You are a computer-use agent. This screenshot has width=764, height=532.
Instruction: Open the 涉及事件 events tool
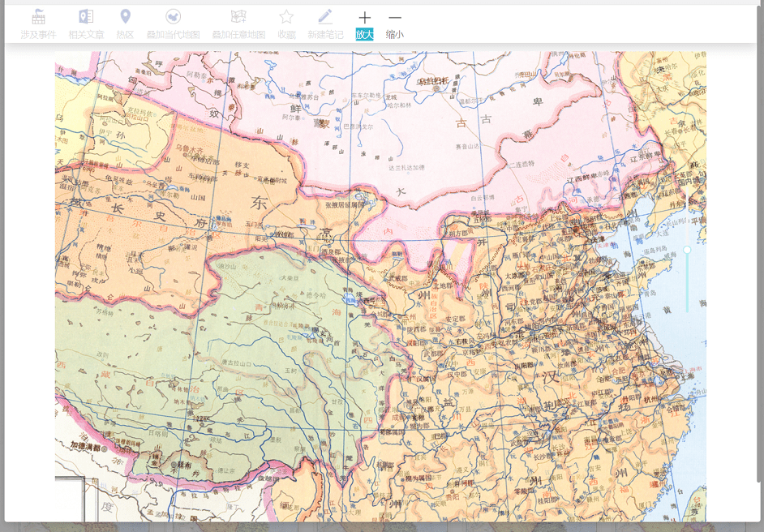click(38, 24)
